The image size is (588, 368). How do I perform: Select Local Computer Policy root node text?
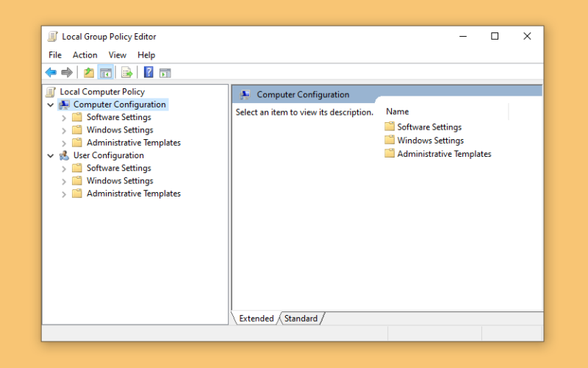click(102, 92)
